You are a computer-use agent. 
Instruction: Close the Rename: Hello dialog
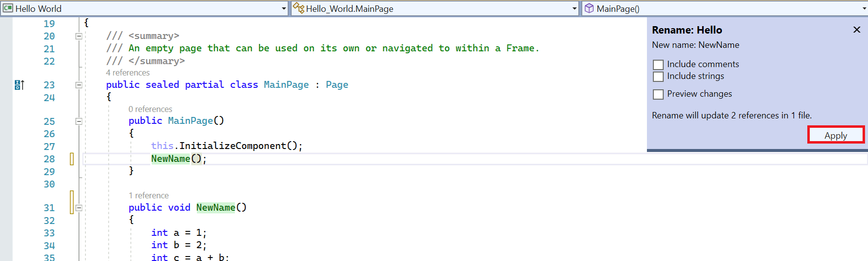click(857, 30)
